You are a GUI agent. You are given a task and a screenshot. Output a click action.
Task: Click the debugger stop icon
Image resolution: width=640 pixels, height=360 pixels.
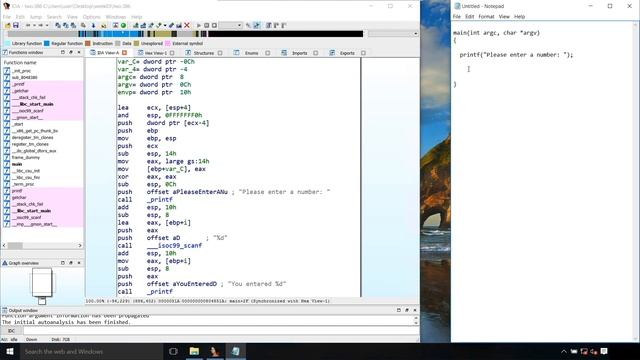pyautogui.click(x=214, y=25)
